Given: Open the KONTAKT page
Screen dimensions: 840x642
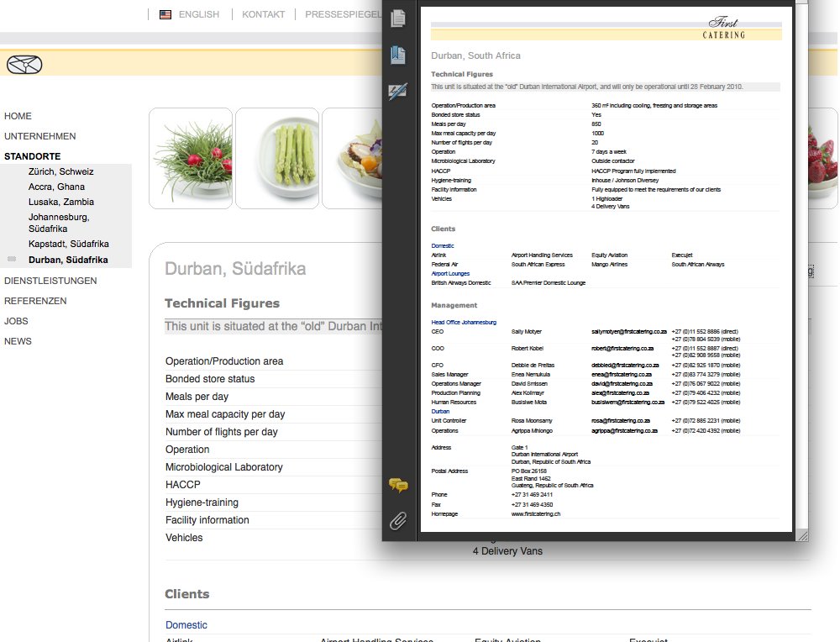Looking at the screenshot, I should [263, 14].
